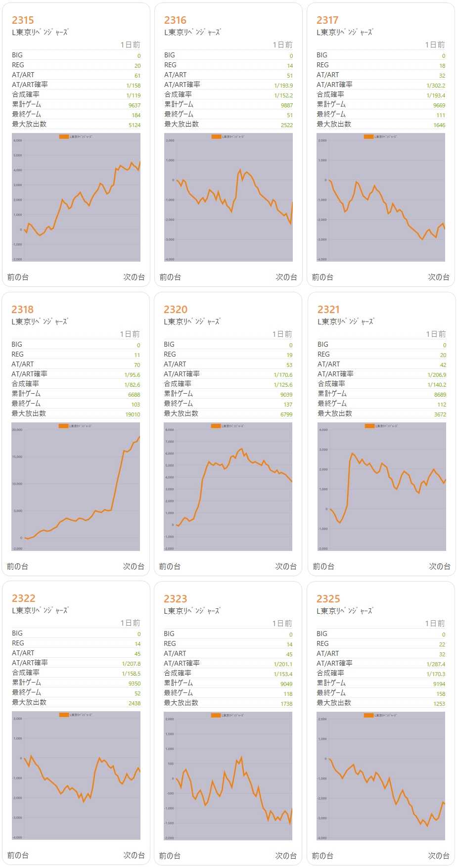Open machine number 2321 heading
Image resolution: width=457 pixels, height=868 pixels.
click(x=328, y=310)
